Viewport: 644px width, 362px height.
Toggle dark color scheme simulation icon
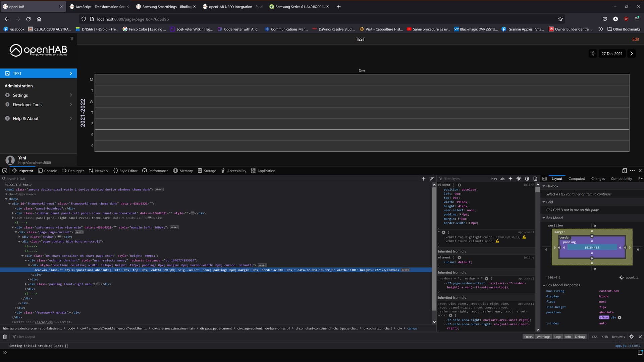click(527, 179)
